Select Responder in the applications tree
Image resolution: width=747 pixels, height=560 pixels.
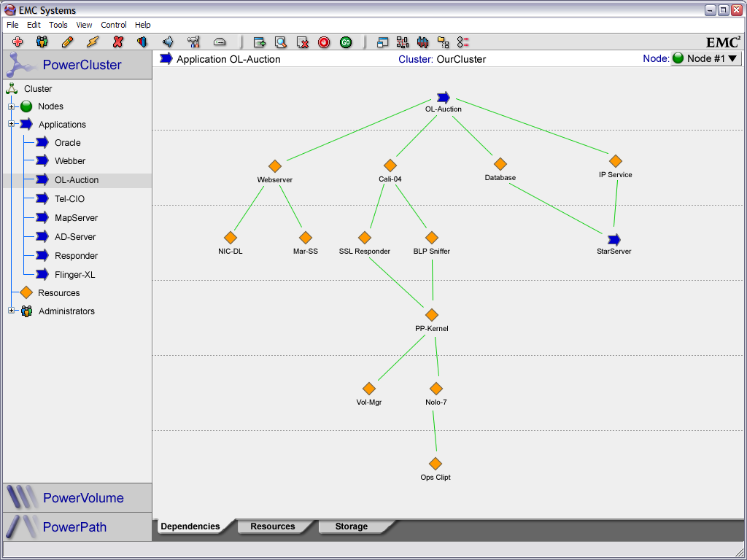click(x=76, y=256)
